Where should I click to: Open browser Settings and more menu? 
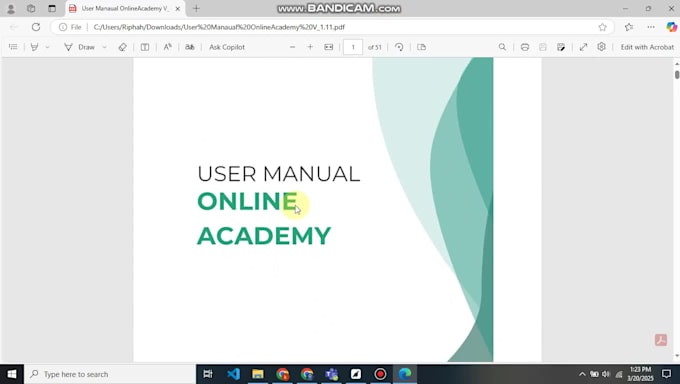[x=651, y=27]
